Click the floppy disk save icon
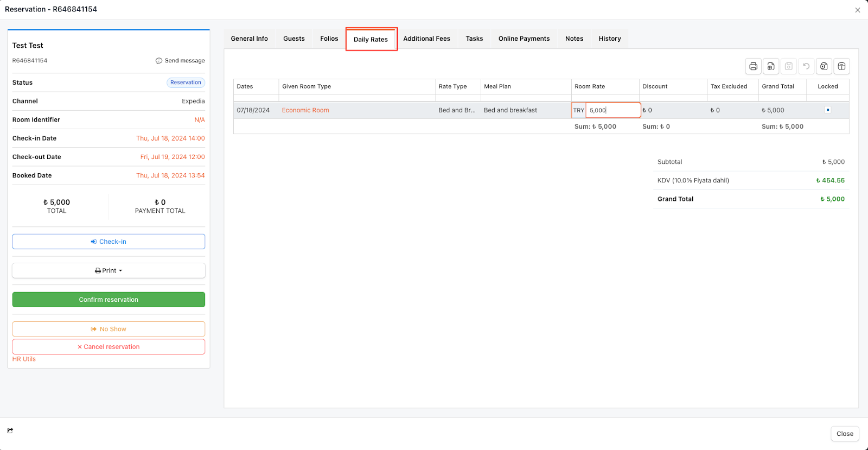The image size is (868, 450). pyautogui.click(x=789, y=66)
